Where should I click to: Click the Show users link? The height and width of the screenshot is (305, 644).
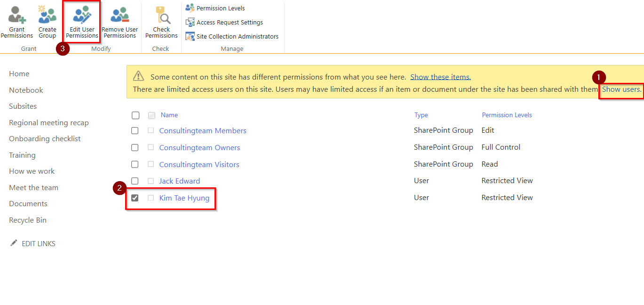click(621, 89)
